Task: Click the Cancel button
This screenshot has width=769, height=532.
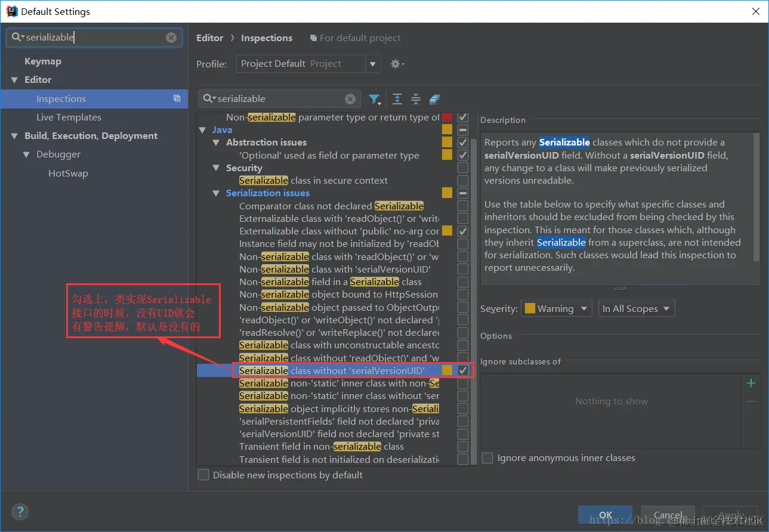Action: pyautogui.click(x=668, y=515)
